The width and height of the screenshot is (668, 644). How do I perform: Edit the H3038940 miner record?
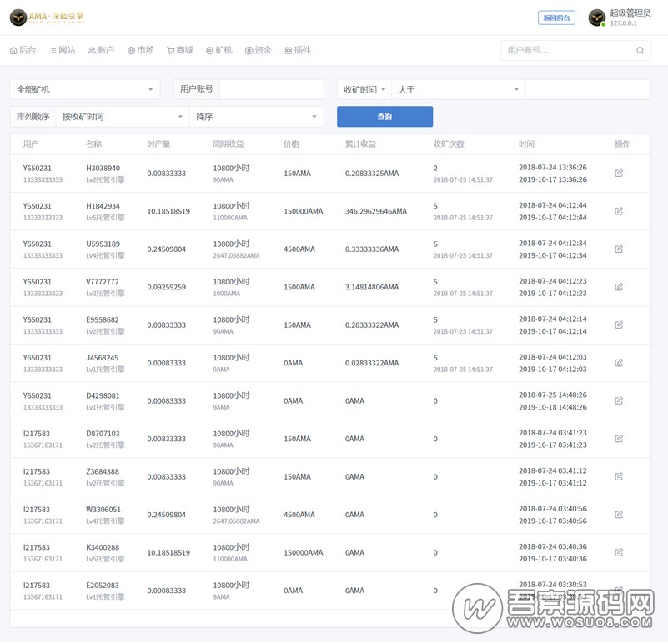click(618, 173)
